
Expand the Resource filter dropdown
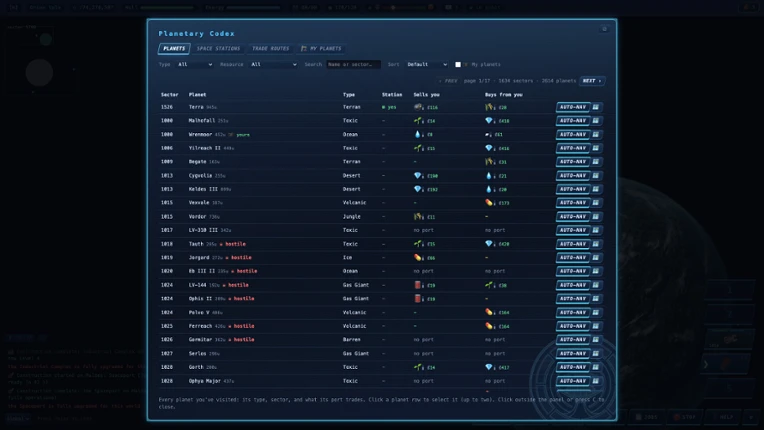coord(273,64)
